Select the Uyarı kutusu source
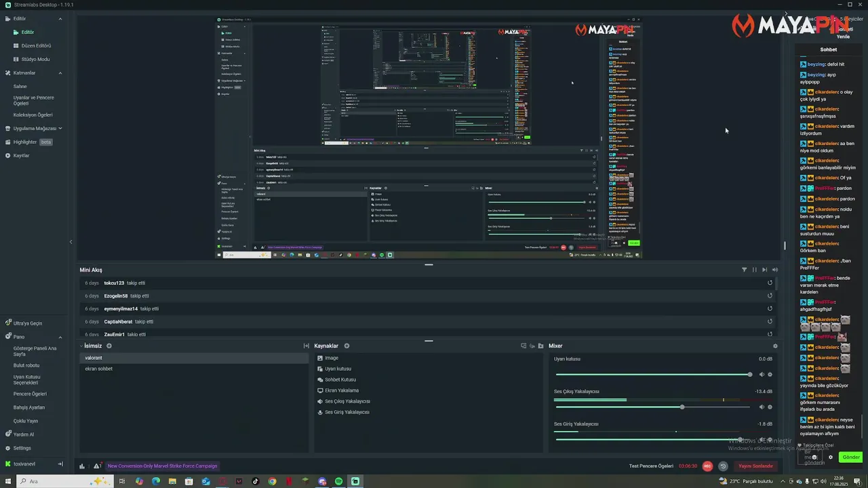The height and width of the screenshot is (488, 868). (x=429, y=369)
